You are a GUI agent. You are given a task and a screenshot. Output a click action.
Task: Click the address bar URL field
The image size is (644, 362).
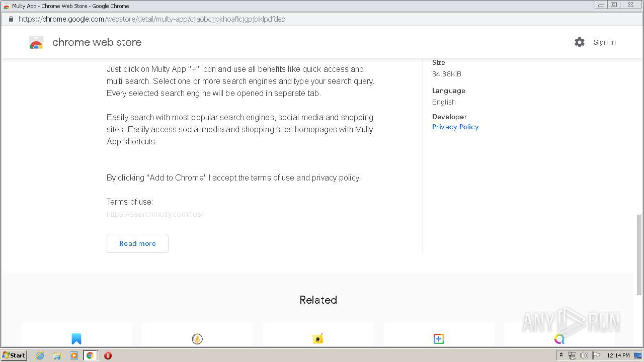(x=322, y=19)
